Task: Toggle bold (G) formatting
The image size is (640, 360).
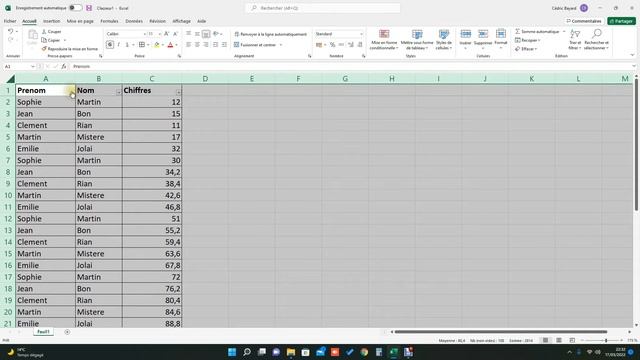Action: click(x=110, y=44)
